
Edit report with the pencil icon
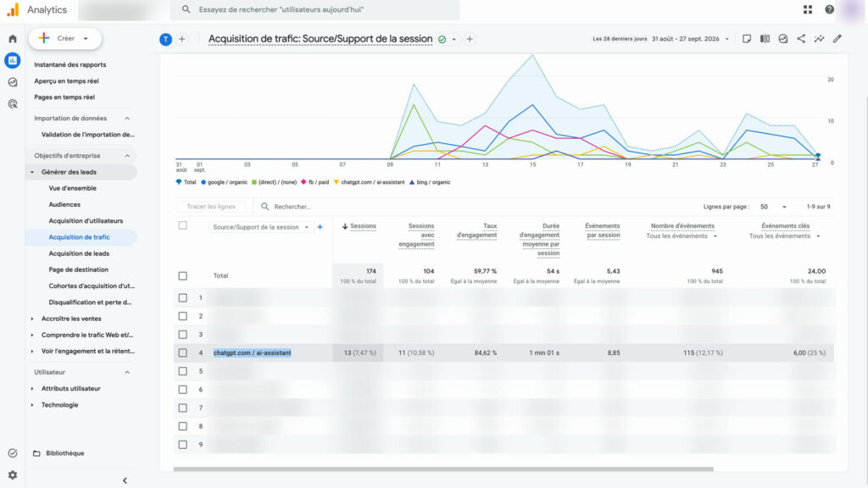837,39
